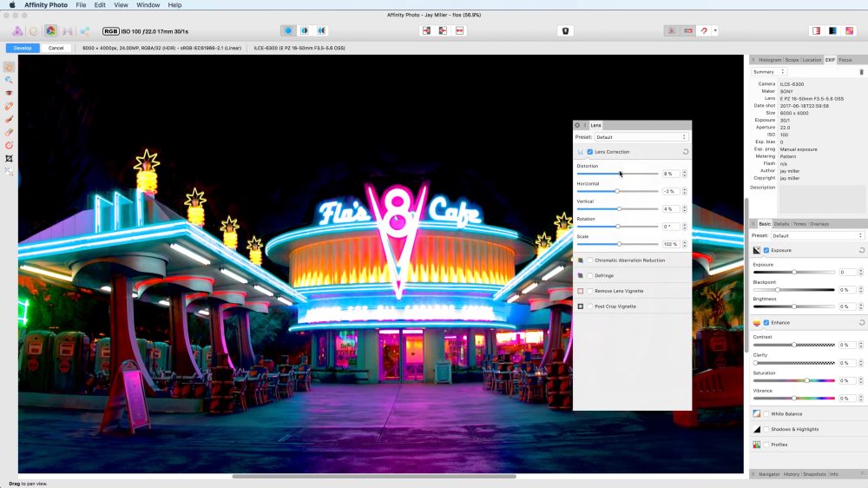Image resolution: width=868 pixels, height=488 pixels.
Task: Uncheck the Lens Correction checkbox
Action: (590, 152)
